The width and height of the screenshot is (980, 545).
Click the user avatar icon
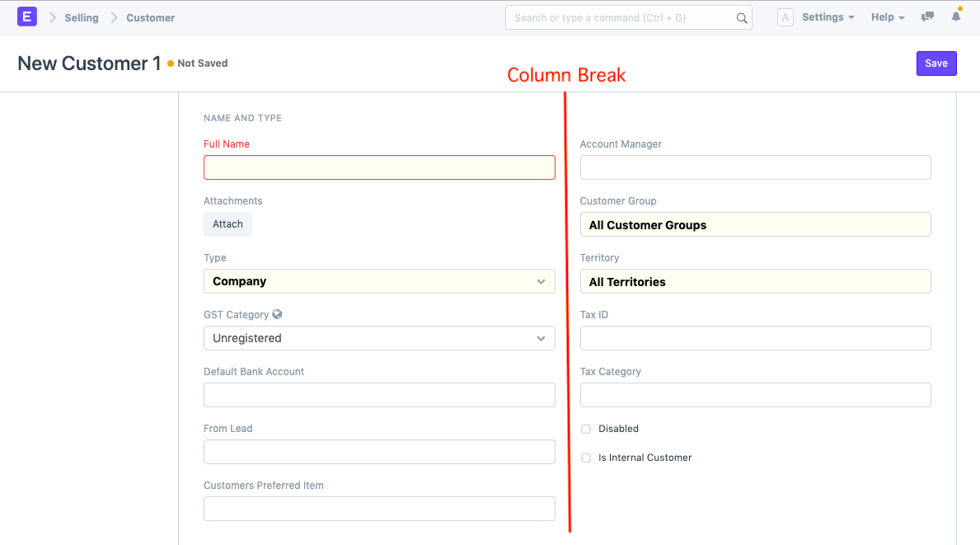[x=785, y=17]
